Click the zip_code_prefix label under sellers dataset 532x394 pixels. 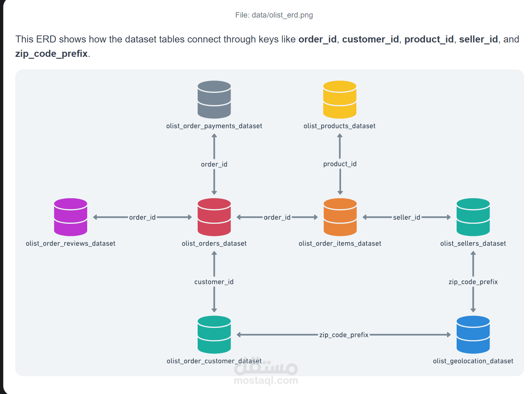click(x=473, y=282)
